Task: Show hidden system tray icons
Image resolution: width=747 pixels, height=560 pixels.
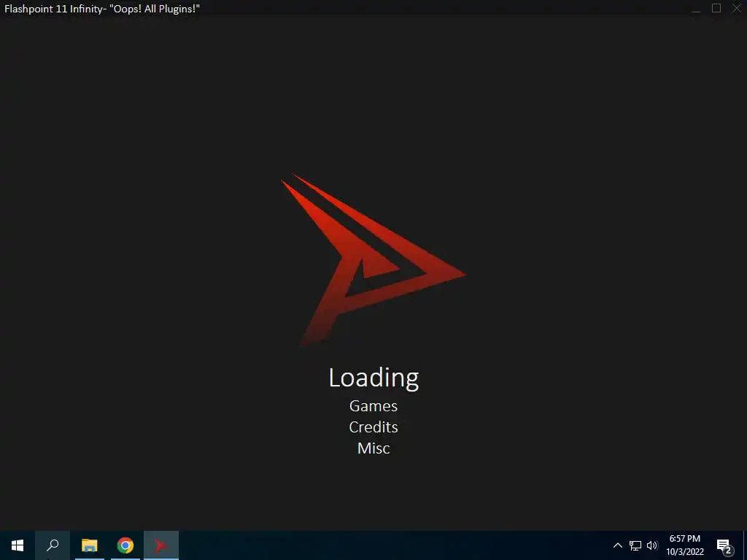Action: 617,545
